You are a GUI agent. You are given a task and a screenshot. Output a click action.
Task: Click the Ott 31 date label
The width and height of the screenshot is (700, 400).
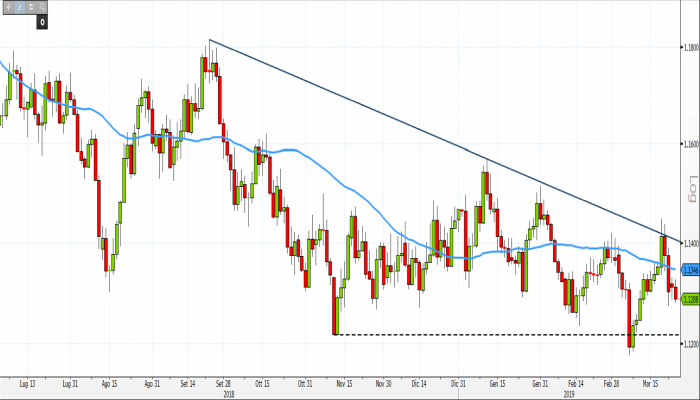305,384
